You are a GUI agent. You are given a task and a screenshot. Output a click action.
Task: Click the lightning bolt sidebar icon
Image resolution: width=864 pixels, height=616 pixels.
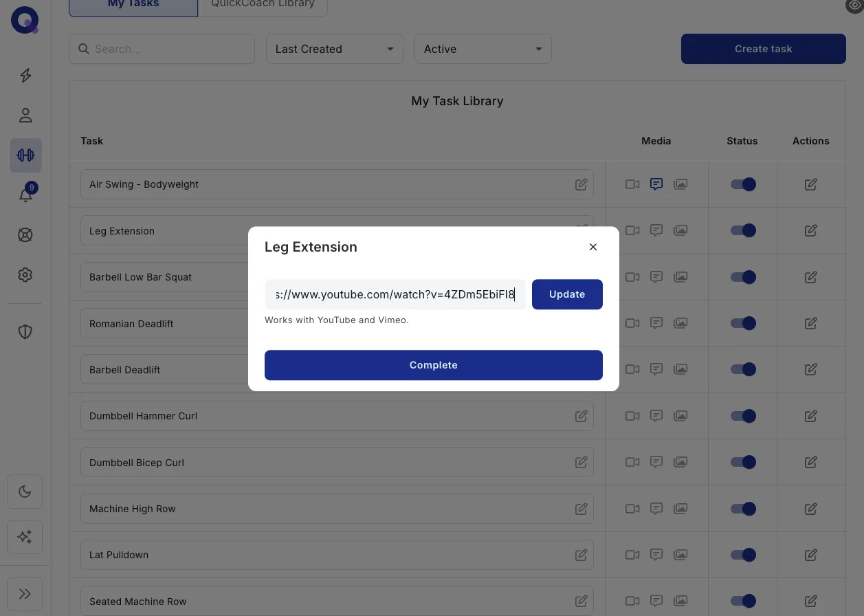click(x=25, y=76)
